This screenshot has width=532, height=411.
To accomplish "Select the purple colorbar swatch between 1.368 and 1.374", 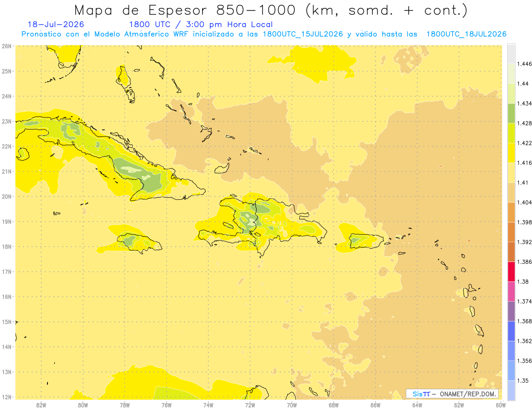I will (x=512, y=311).
